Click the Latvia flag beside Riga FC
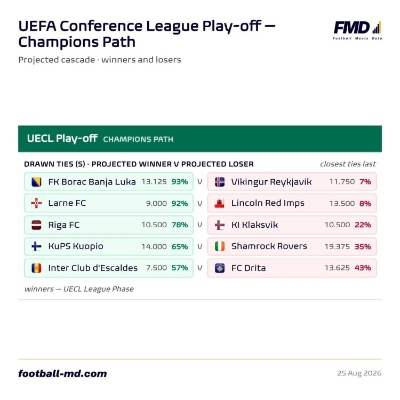Image resolution: width=400 pixels, height=400 pixels. (36, 225)
